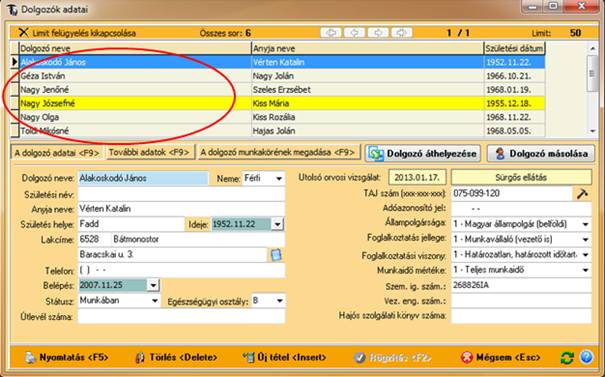Click the postal code field 6528

click(x=94, y=239)
